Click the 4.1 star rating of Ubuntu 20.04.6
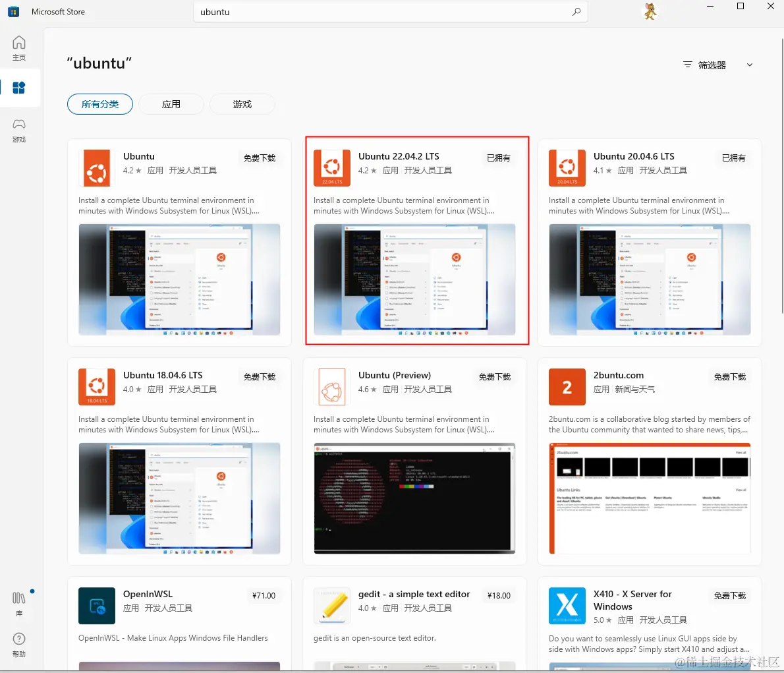Image resolution: width=784 pixels, height=673 pixels. 603,171
